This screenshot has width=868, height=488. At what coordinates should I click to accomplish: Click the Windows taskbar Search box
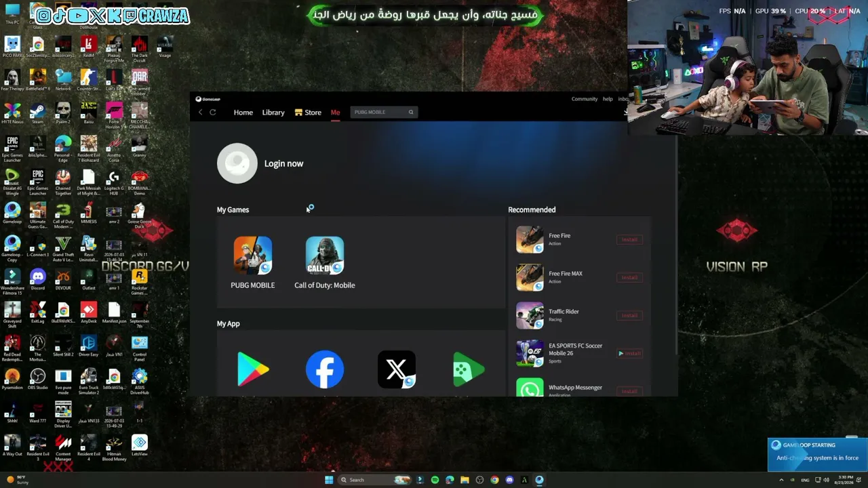point(376,480)
